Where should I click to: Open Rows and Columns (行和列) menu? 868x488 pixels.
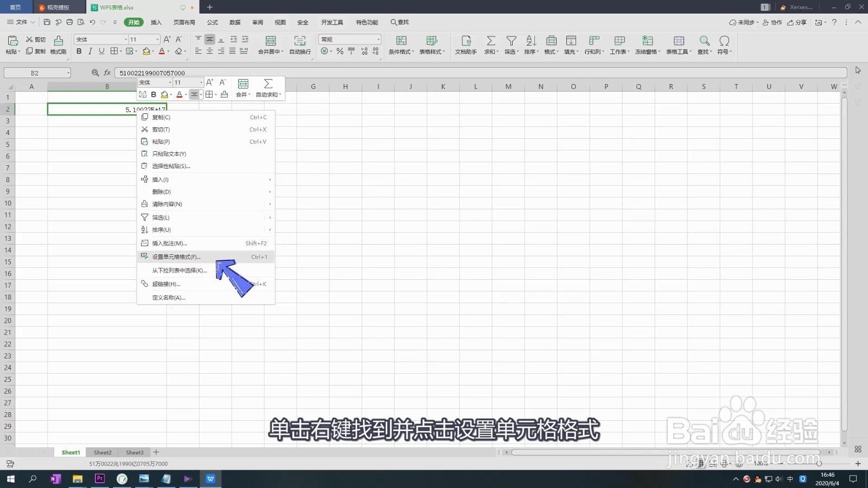[x=594, y=45]
